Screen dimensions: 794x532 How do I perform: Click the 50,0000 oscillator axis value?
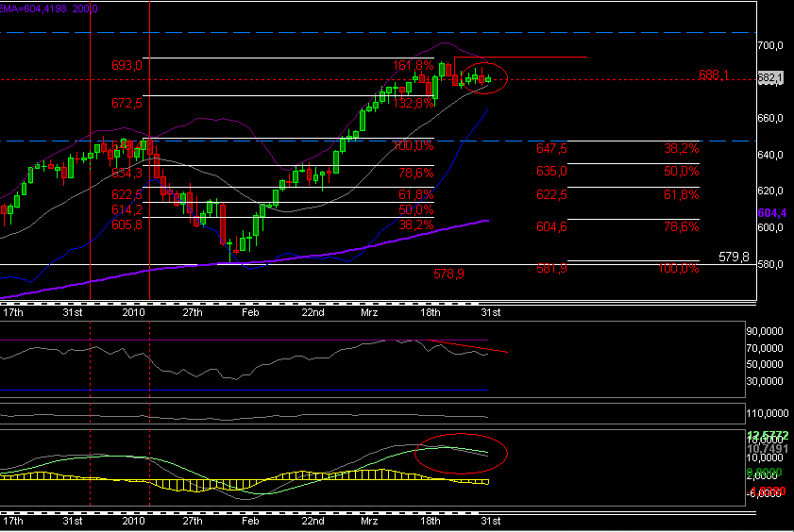[765, 364]
